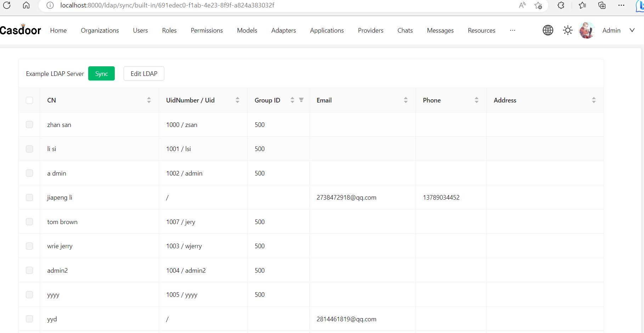The height and width of the screenshot is (333, 644).
Task: Expand the Admin account dropdown chevron
Action: [632, 30]
